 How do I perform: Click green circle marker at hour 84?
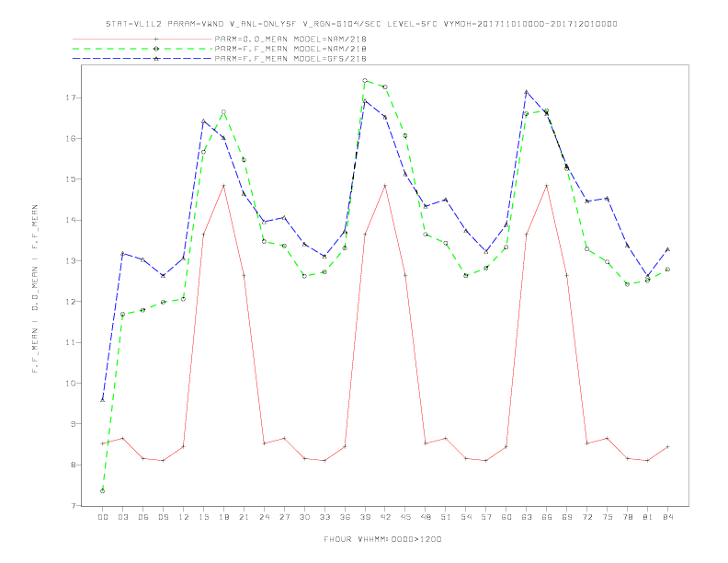coord(667,270)
